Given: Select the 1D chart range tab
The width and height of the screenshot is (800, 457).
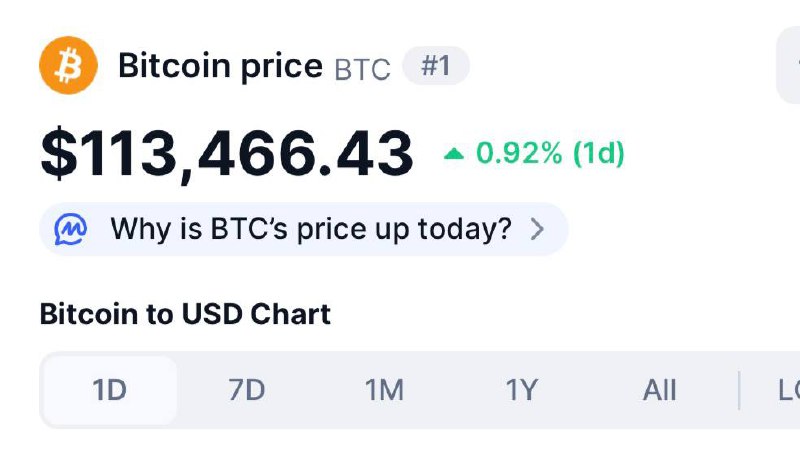Looking at the screenshot, I should pyautogui.click(x=110, y=390).
